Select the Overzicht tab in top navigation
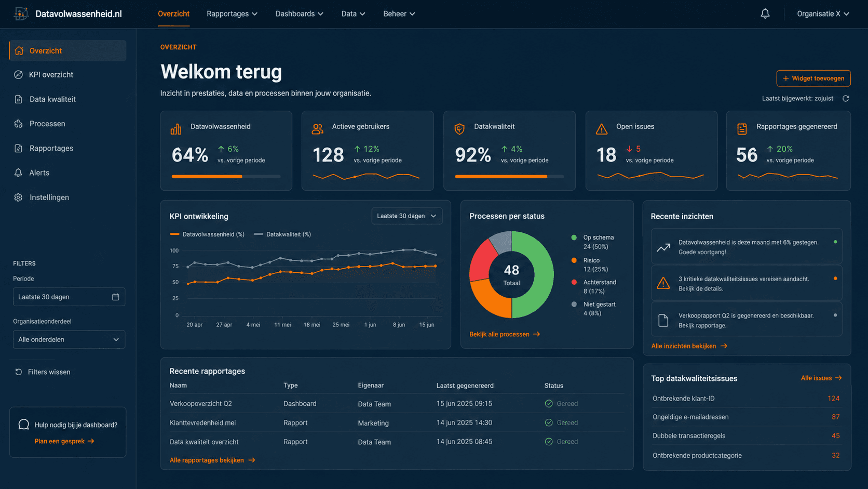Image resolution: width=868 pixels, height=489 pixels. click(173, 14)
